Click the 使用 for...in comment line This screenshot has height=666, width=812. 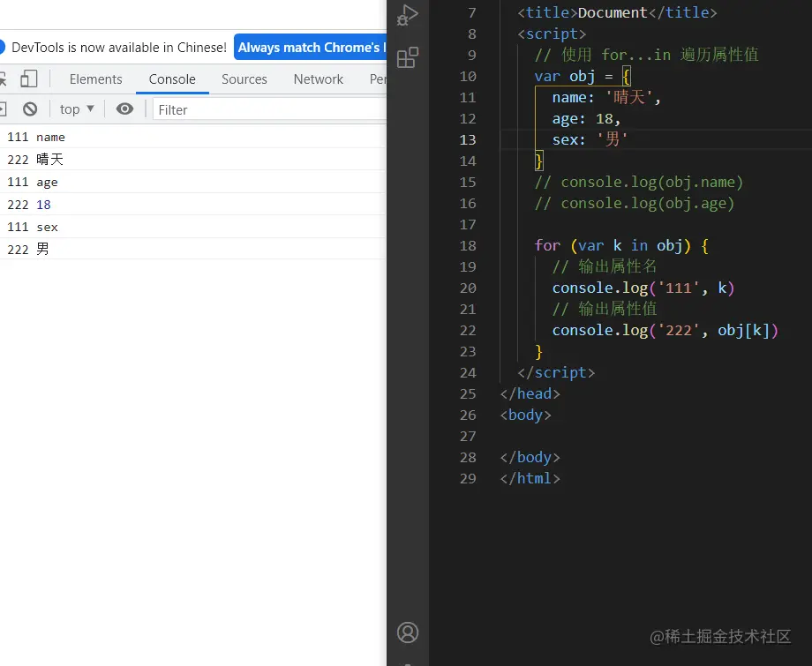pos(647,55)
